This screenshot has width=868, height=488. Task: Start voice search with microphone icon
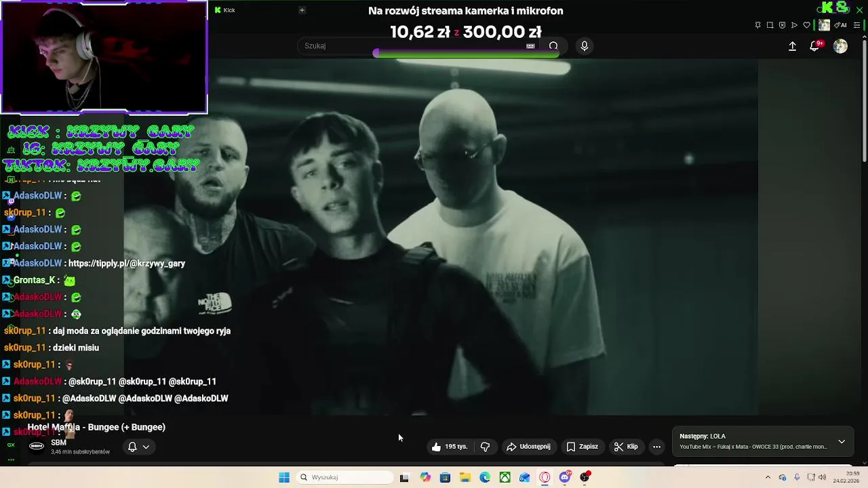585,45
